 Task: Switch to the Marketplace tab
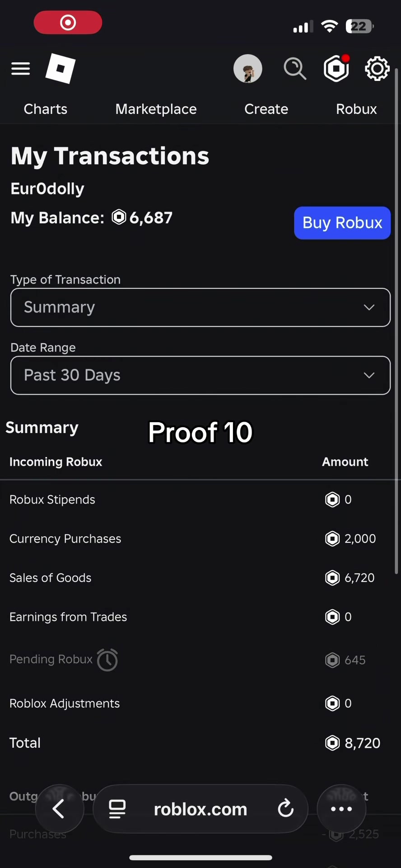[156, 109]
